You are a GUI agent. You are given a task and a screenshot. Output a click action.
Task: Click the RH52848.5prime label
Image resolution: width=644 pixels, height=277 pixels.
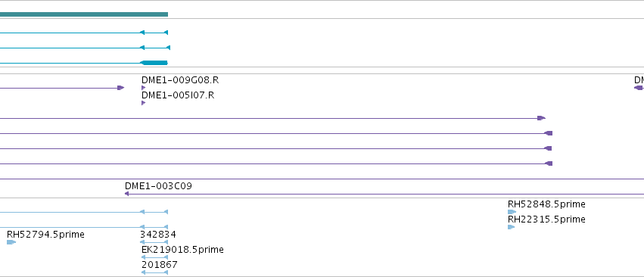pos(546,204)
